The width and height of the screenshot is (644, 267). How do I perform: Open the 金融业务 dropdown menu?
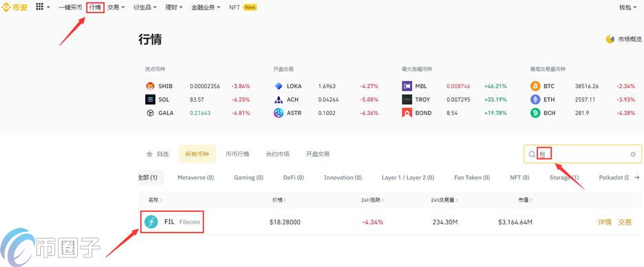pyautogui.click(x=206, y=7)
